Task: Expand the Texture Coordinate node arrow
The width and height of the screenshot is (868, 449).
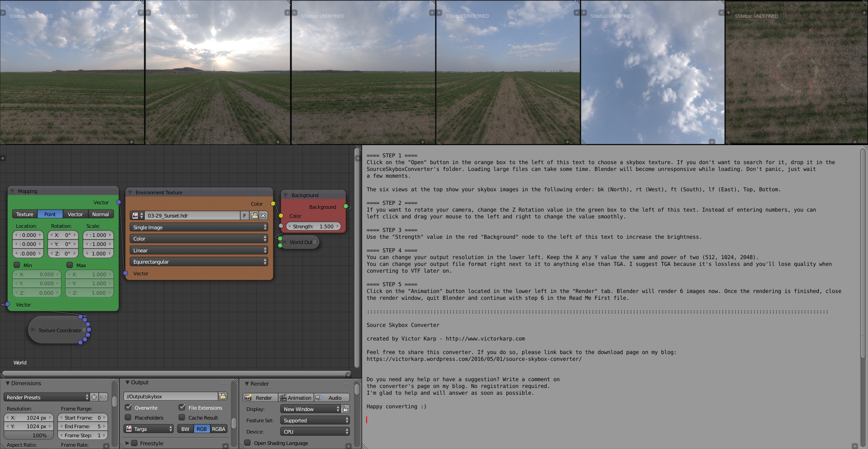Action: point(33,330)
